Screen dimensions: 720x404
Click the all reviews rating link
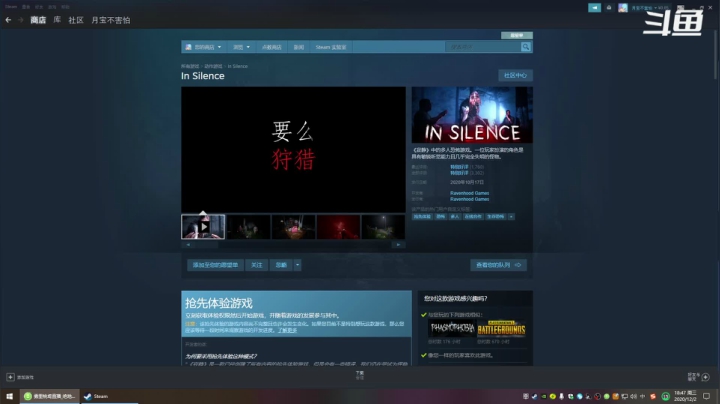click(459, 173)
